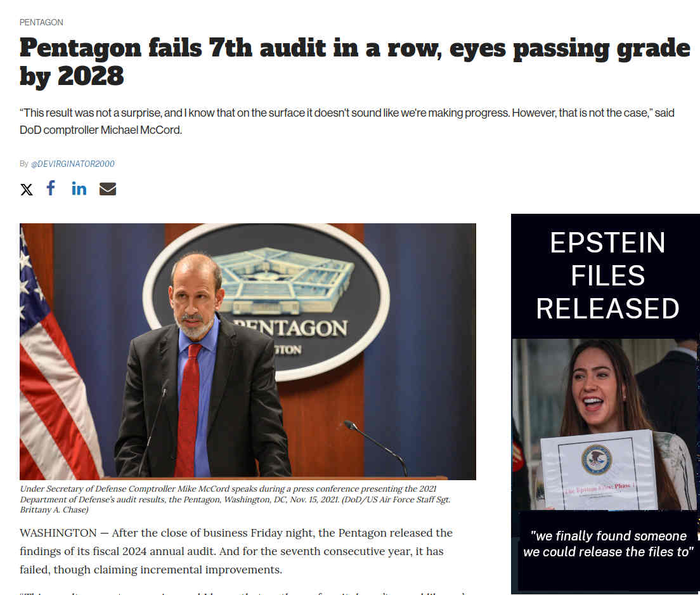700x595 pixels.
Task: Open the ad photo of woman holding binder
Action: (x=606, y=424)
